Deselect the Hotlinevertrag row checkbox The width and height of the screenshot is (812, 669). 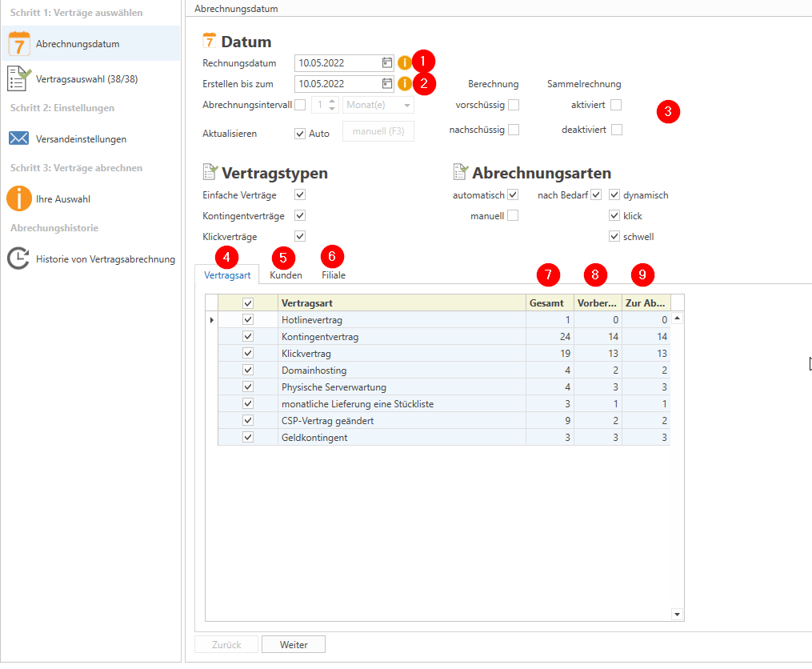tap(248, 319)
